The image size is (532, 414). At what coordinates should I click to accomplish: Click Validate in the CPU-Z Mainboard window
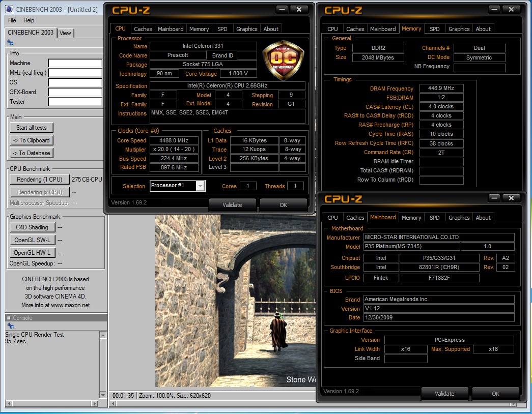click(444, 393)
